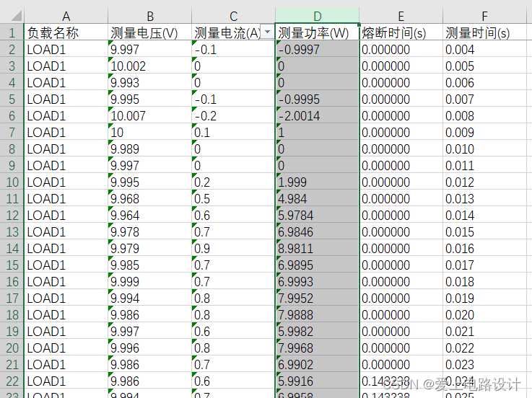Select power cell -0.9995
This screenshot has width=532, height=398.
tap(317, 99)
